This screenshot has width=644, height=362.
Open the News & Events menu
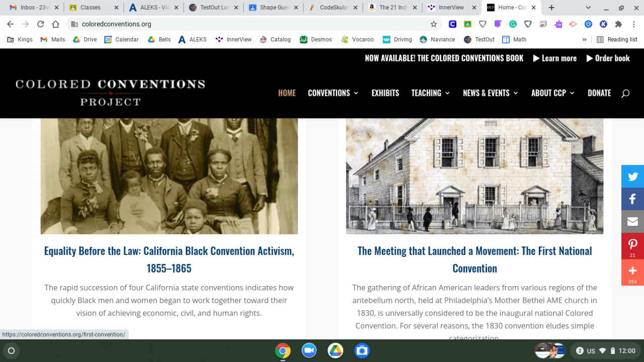(x=491, y=93)
